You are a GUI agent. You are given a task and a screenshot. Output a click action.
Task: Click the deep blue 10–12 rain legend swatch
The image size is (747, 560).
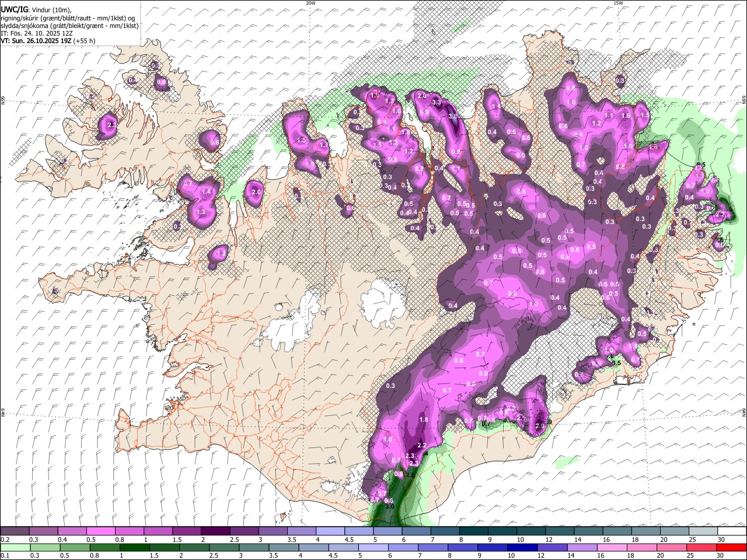(x=523, y=547)
